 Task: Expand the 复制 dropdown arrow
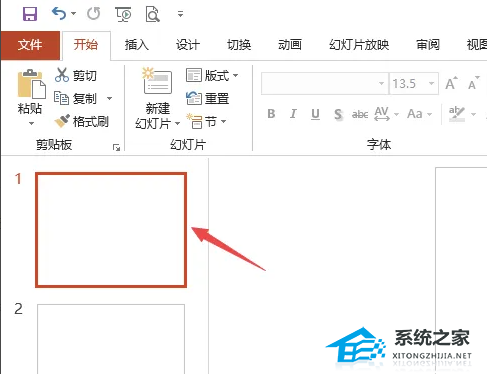point(109,98)
